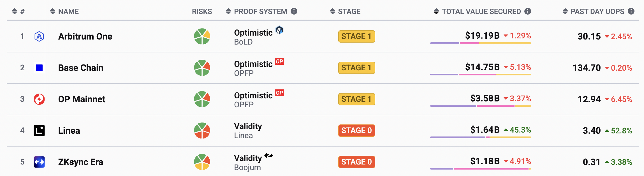Click the Stage 0 badge for Linea
Image resolution: width=644 pixels, height=176 pixels.
click(x=356, y=131)
